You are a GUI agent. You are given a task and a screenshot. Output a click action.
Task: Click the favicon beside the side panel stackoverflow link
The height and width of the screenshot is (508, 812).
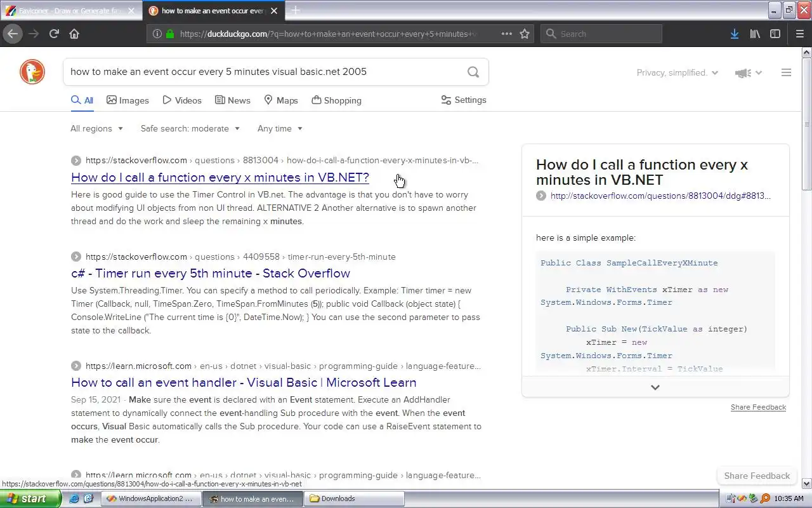[x=541, y=196]
